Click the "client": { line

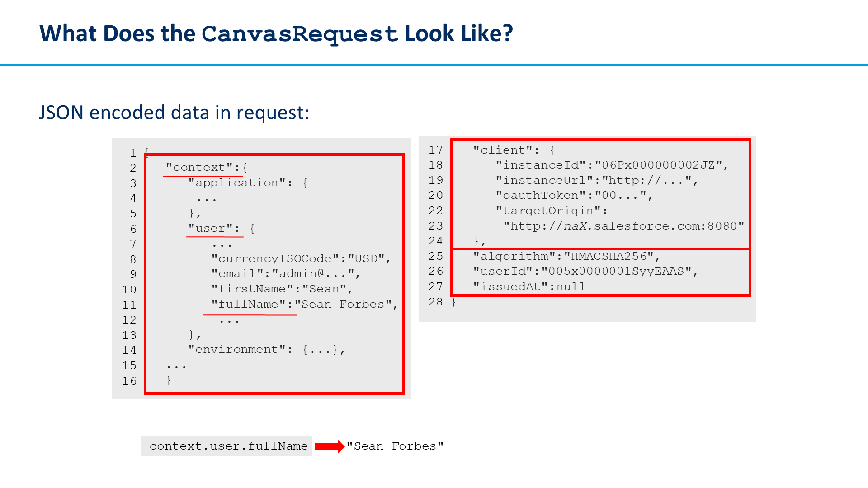tap(514, 150)
